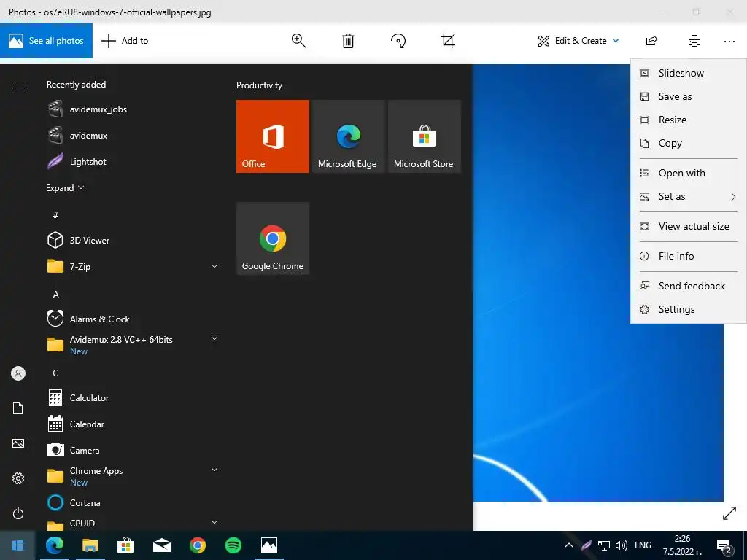747x560 pixels.
Task: Print the photo using printer icon
Action: point(694,41)
